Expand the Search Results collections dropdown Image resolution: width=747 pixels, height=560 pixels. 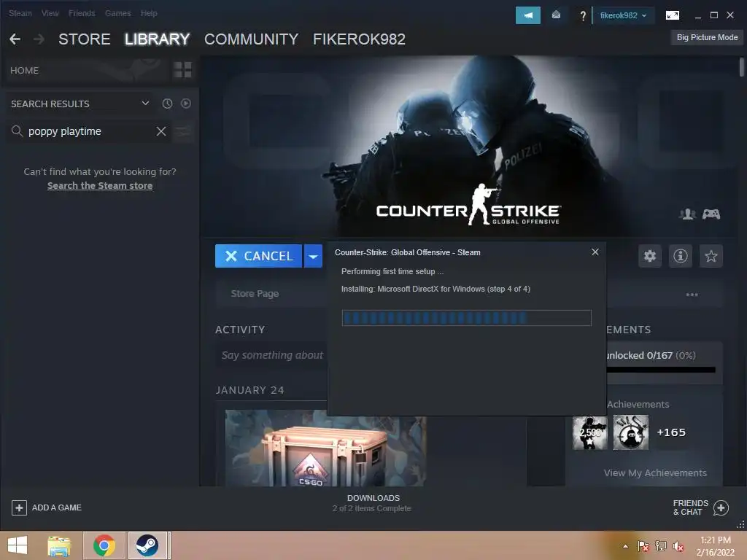[145, 104]
